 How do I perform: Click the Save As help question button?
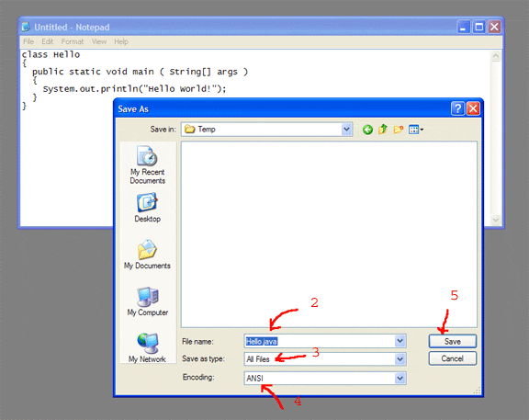[x=457, y=108]
